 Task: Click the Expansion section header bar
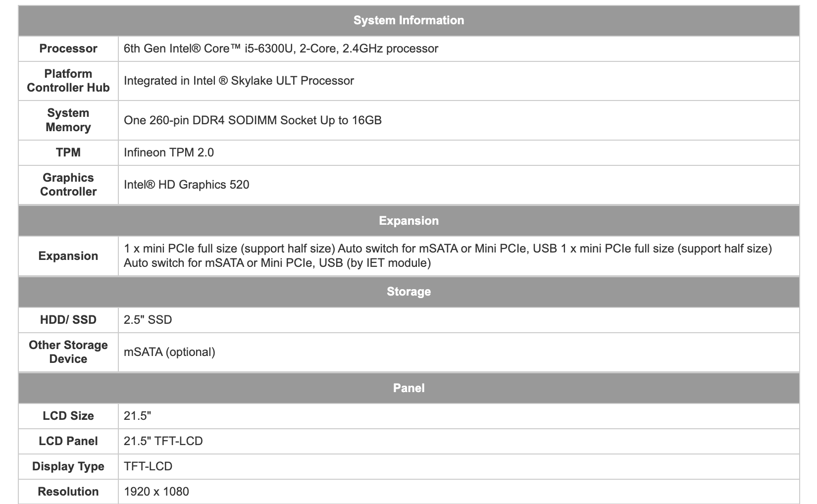coord(408,221)
